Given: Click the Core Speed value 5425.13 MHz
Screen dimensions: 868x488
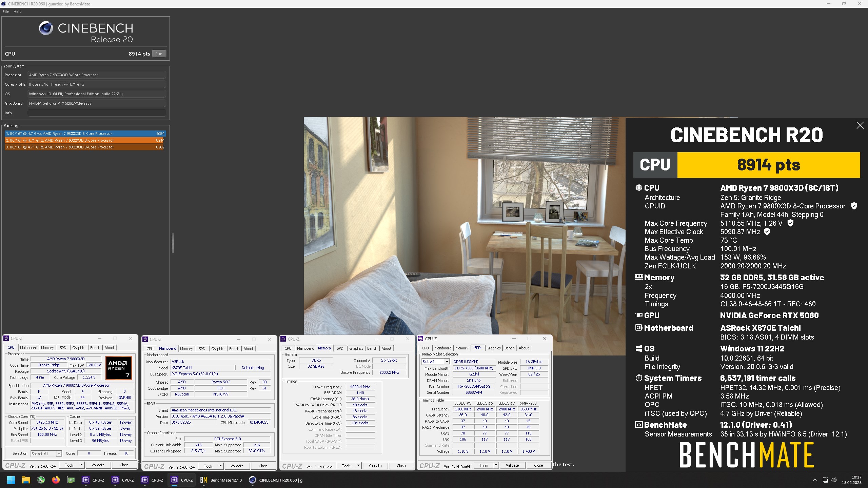Looking at the screenshot, I should pos(47,423).
